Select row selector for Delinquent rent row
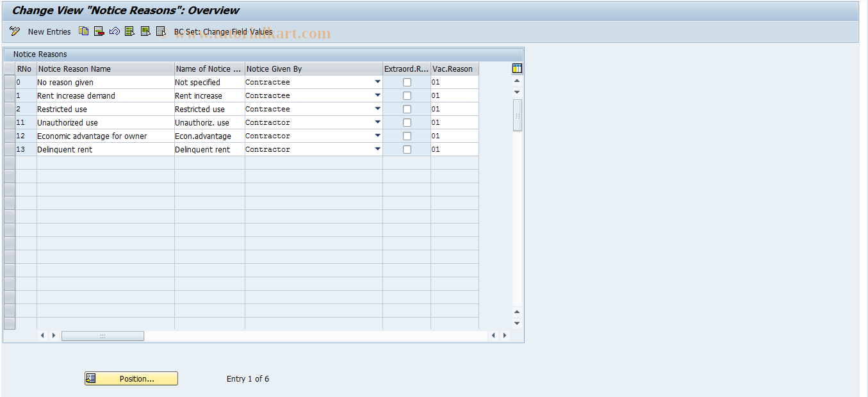The width and height of the screenshot is (868, 397). 9,149
